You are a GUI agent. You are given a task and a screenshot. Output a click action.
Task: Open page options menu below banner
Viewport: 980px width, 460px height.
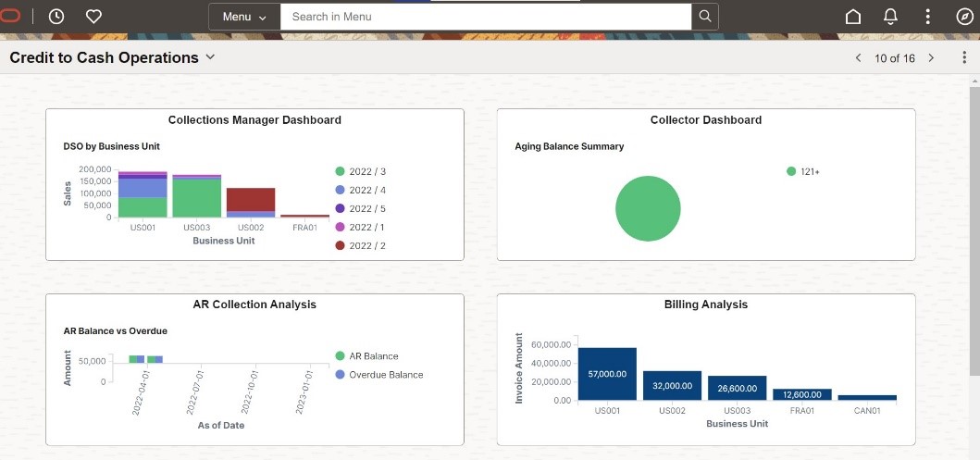964,57
